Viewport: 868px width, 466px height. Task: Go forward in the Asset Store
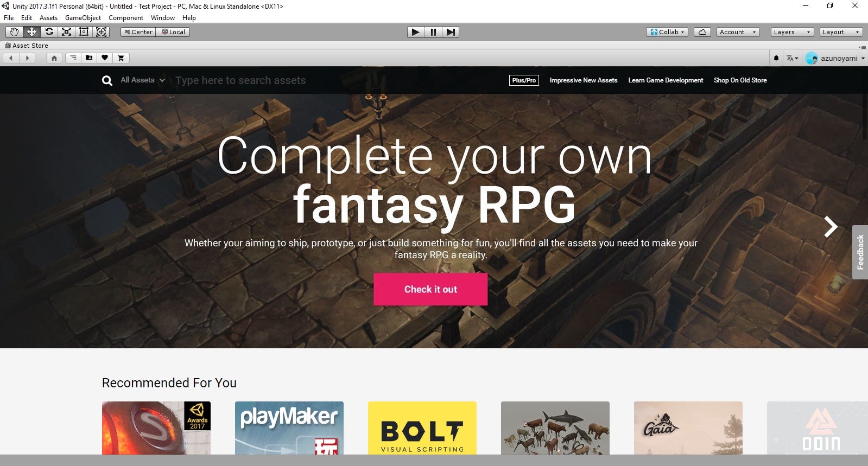(27, 58)
